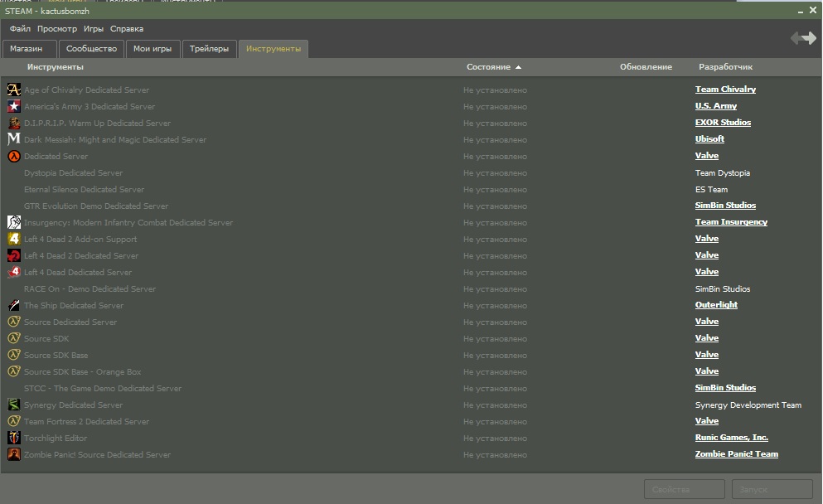The image size is (823, 504).
Task: Click the Запуск button
Action: [772, 489]
